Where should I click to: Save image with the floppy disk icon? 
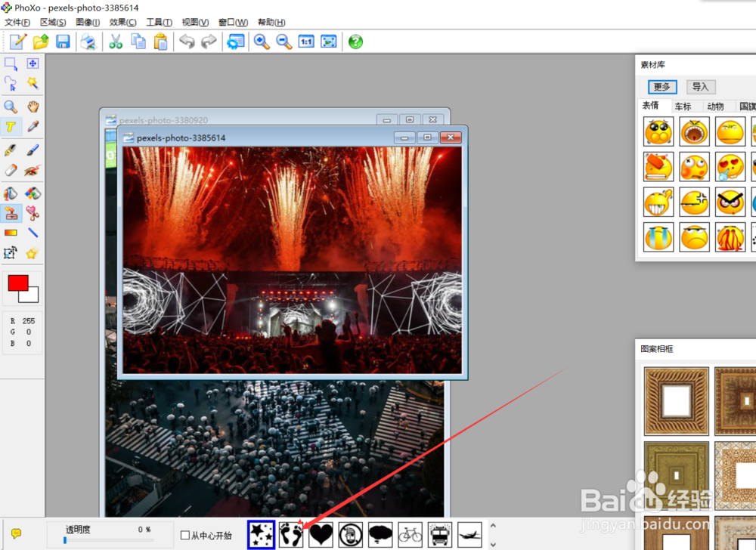[x=64, y=42]
